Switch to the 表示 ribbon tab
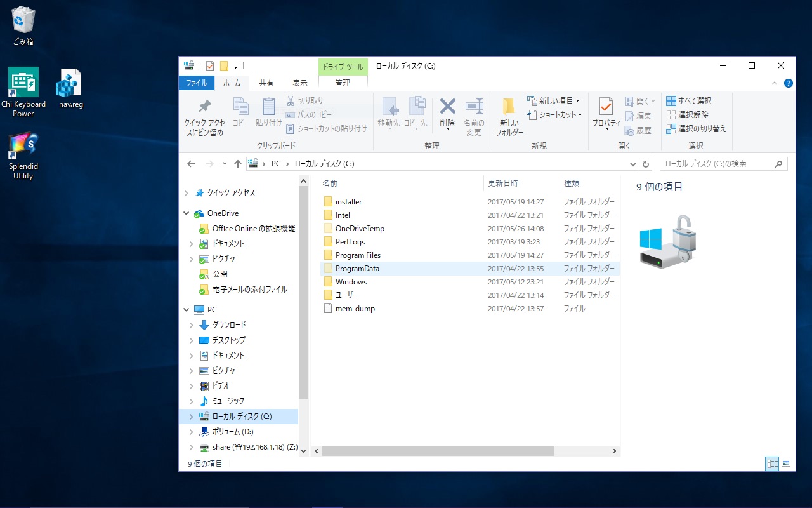 300,83
